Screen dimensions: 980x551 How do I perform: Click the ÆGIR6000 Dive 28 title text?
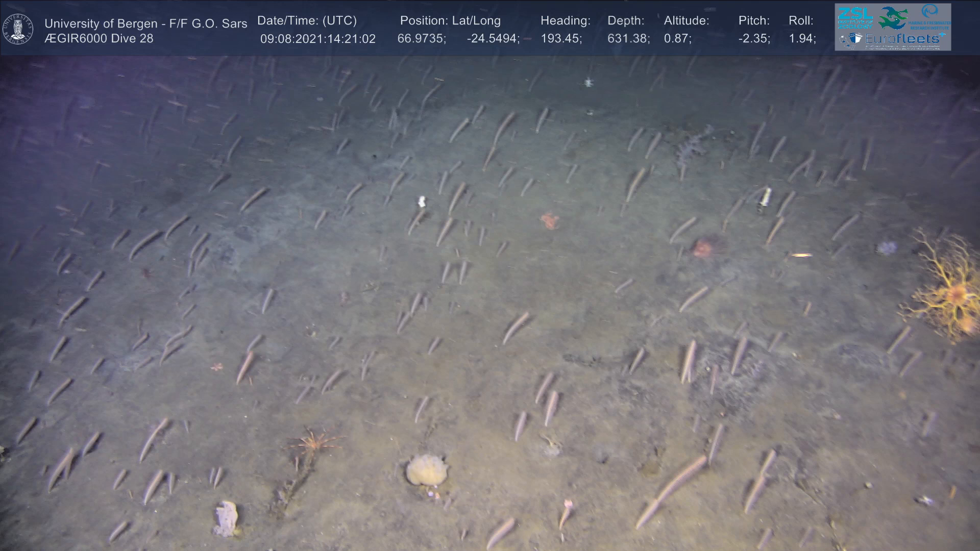(99, 39)
